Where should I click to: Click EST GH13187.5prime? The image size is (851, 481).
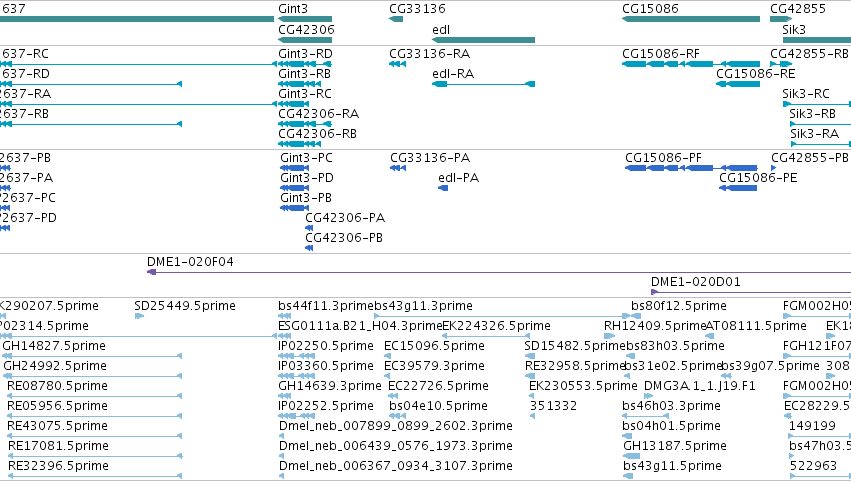(675, 447)
